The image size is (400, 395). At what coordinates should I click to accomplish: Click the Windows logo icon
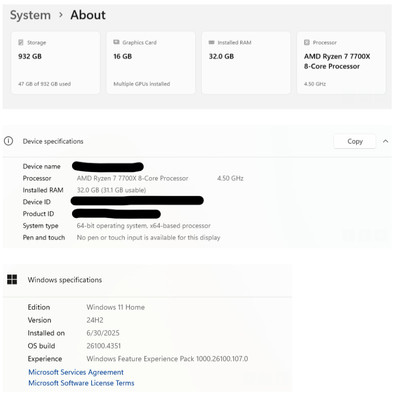coord(12,279)
